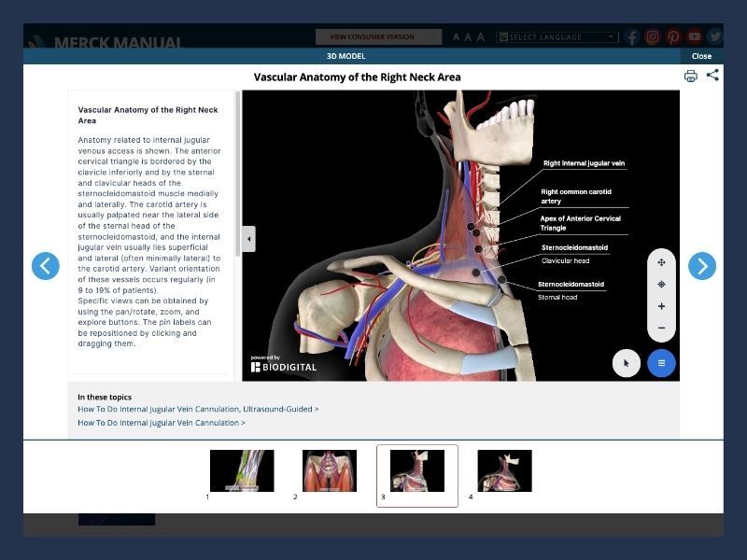Zoom out with the minus button

[661, 329]
